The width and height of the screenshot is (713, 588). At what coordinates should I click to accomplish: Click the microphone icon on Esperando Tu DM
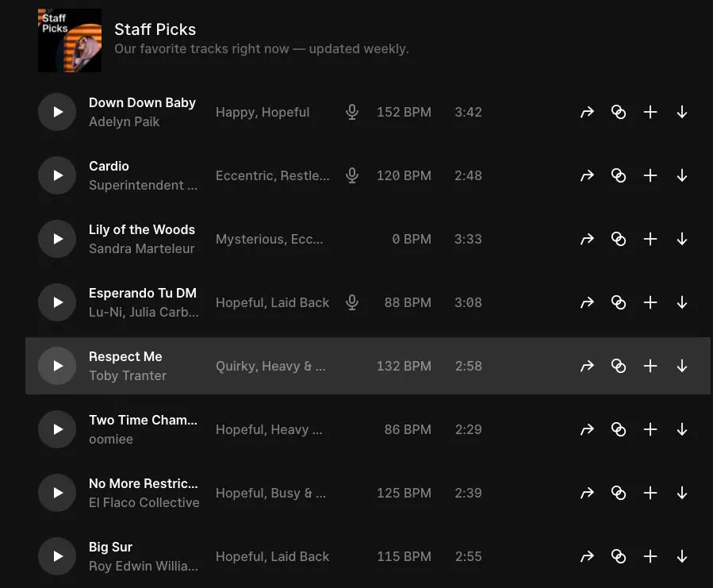point(353,302)
